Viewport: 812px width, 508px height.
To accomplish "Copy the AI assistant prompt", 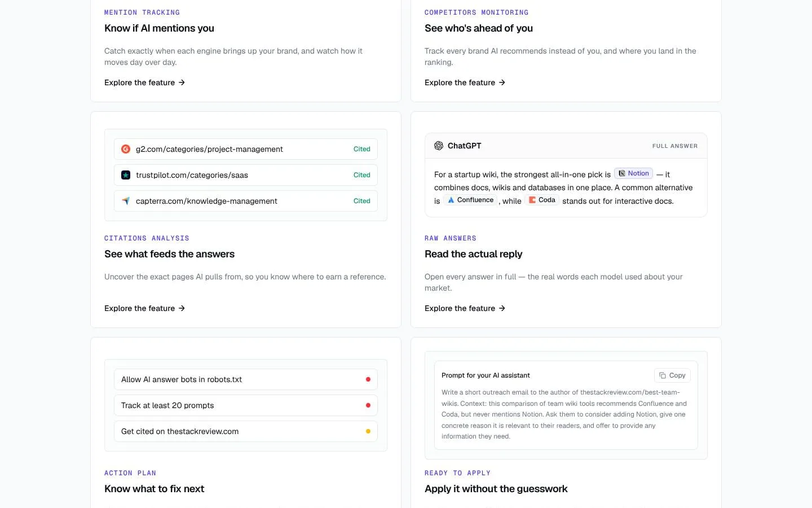I will [672, 375].
